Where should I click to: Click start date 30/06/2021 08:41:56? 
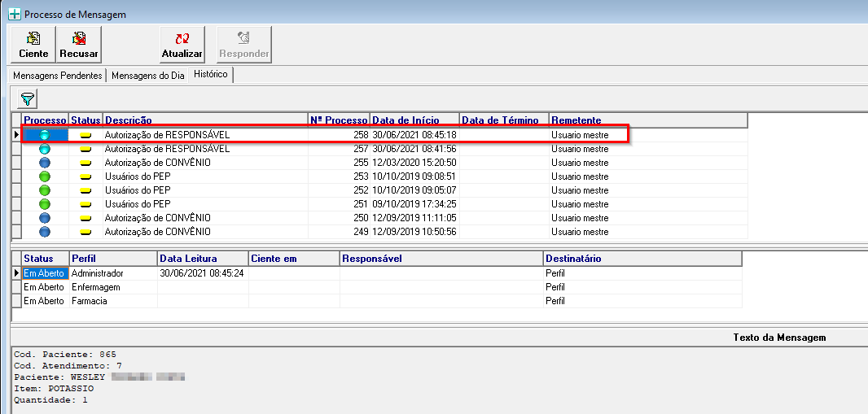414,149
